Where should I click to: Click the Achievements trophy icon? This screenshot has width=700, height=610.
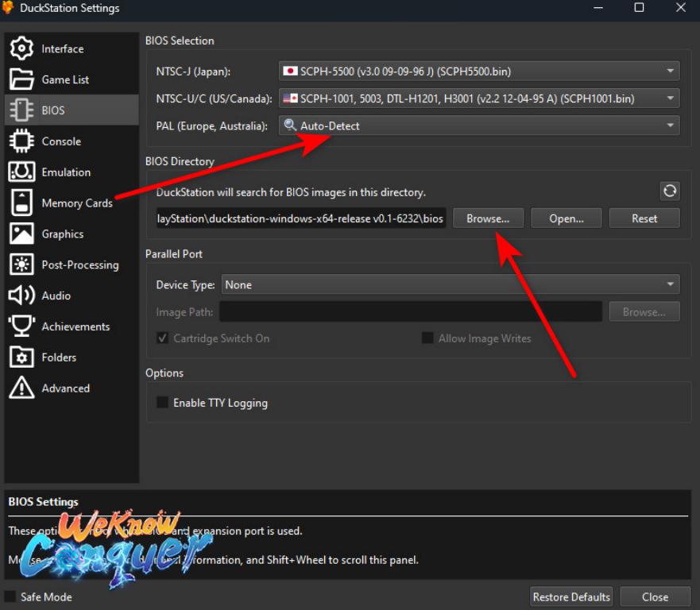[21, 326]
